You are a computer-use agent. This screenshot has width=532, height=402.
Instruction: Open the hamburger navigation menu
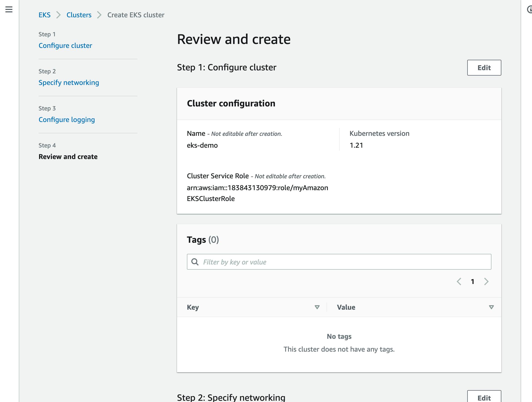coord(9,10)
